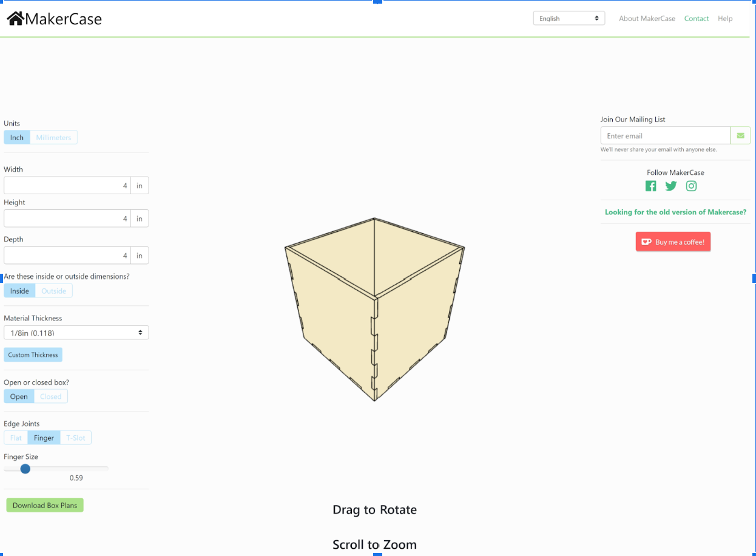Open the MakerCase Instagram page

coord(691,186)
